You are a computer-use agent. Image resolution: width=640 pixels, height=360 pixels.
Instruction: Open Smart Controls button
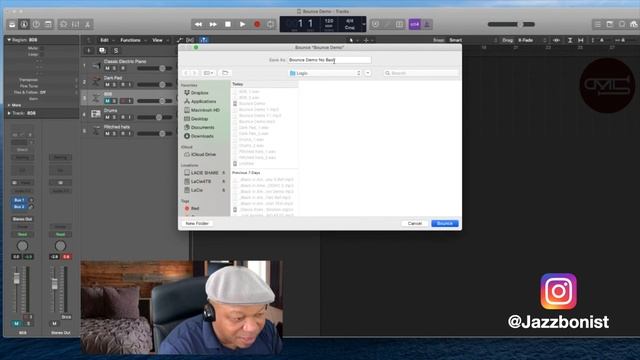click(x=64, y=24)
